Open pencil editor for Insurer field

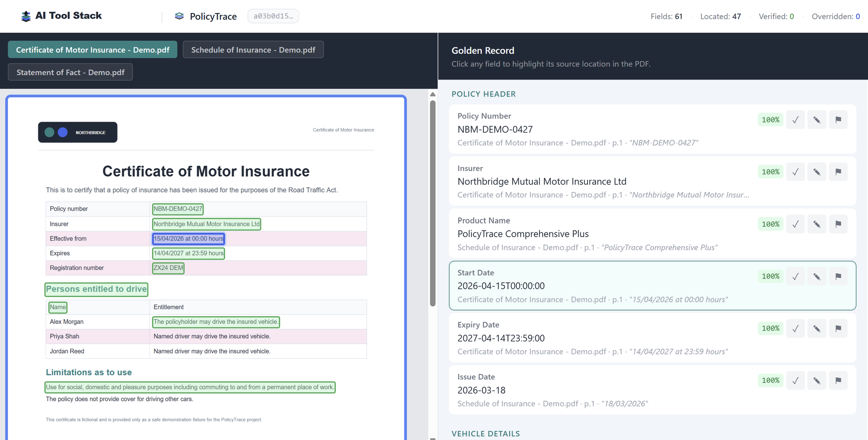click(817, 172)
